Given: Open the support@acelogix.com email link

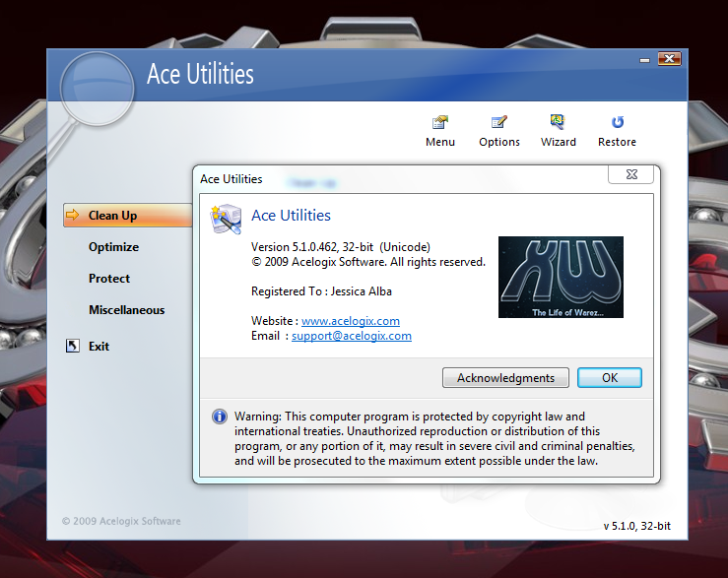Looking at the screenshot, I should click(x=352, y=336).
